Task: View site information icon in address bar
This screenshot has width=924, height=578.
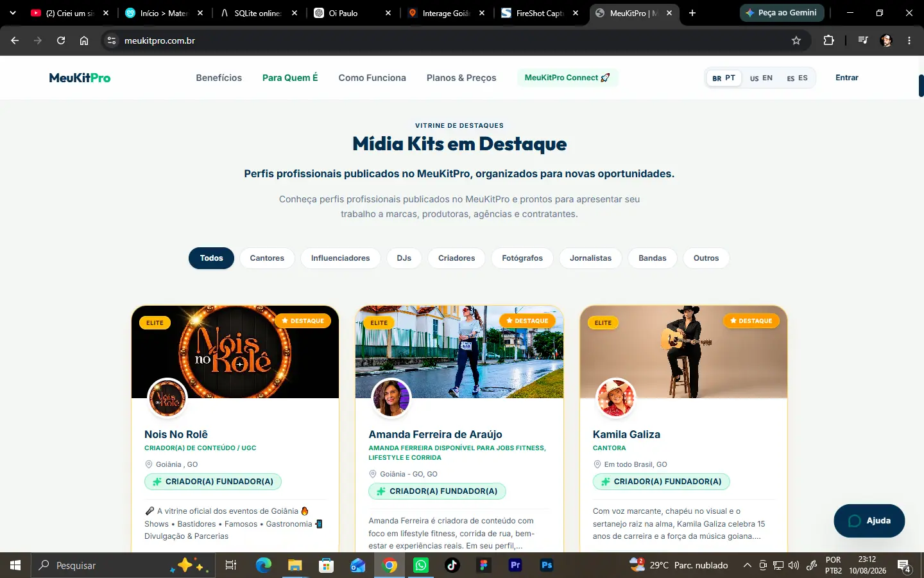Action: point(112,40)
